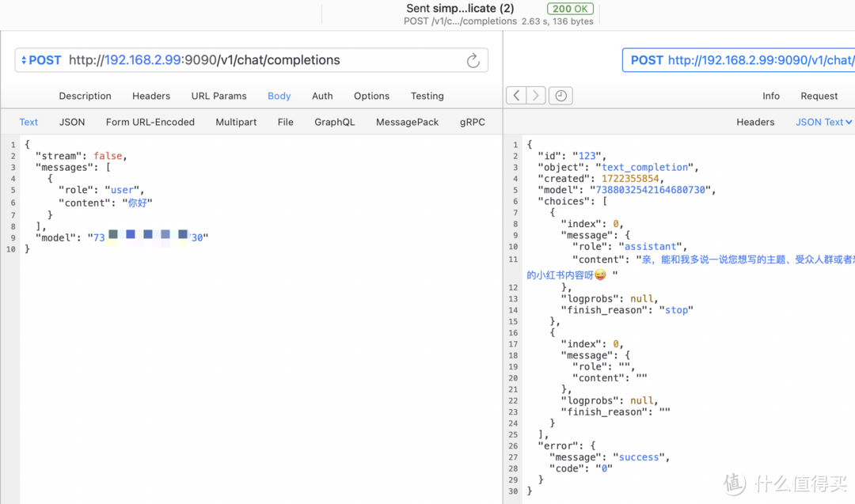Click the request URL input field

261,60
